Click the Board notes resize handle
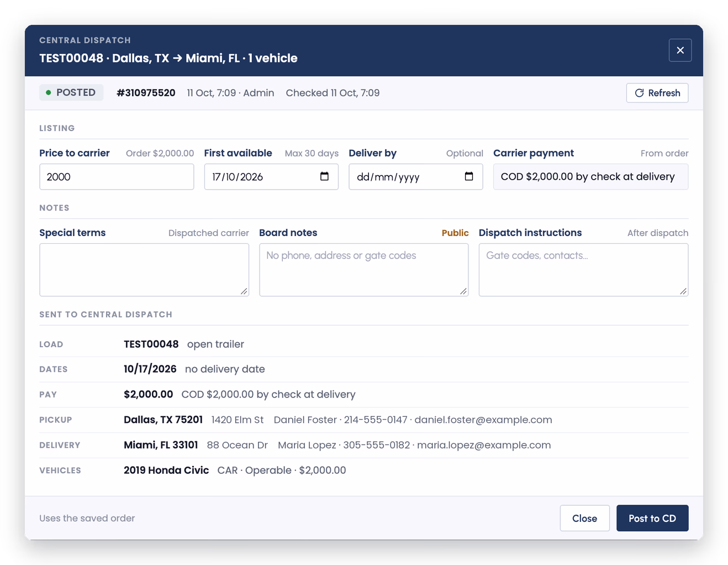 tap(463, 291)
